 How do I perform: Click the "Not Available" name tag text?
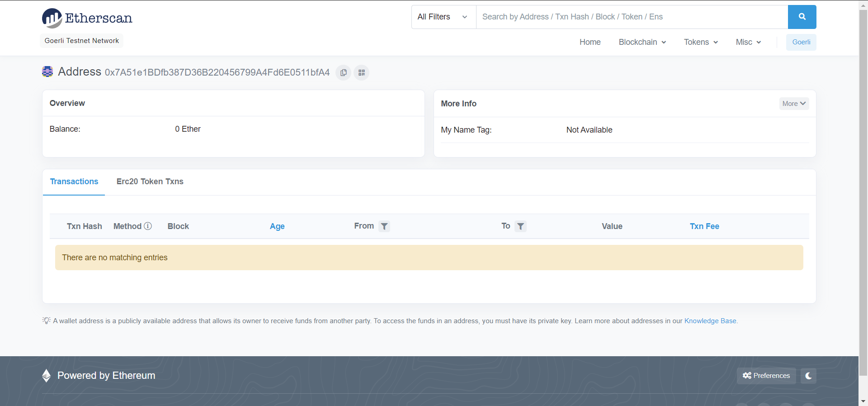click(589, 130)
